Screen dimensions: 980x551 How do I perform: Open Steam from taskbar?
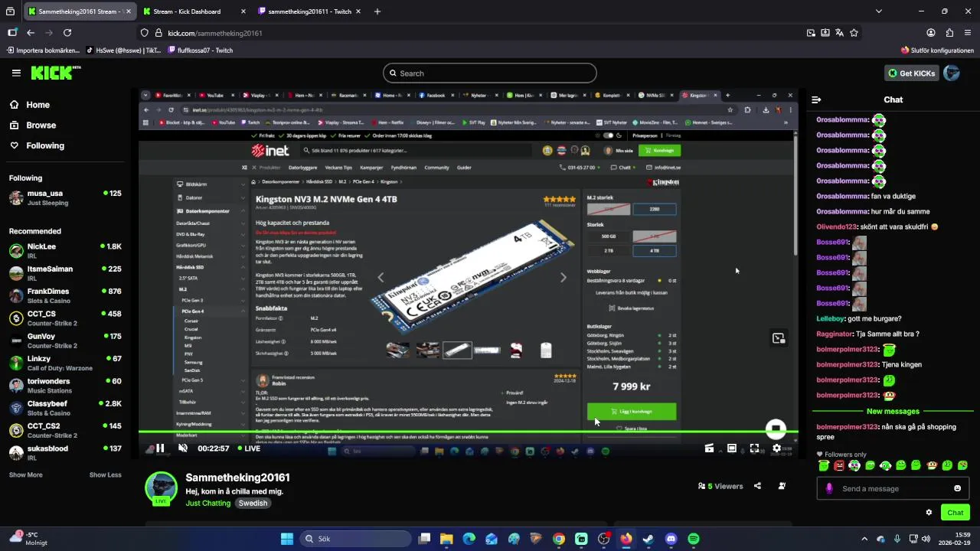[648, 539]
